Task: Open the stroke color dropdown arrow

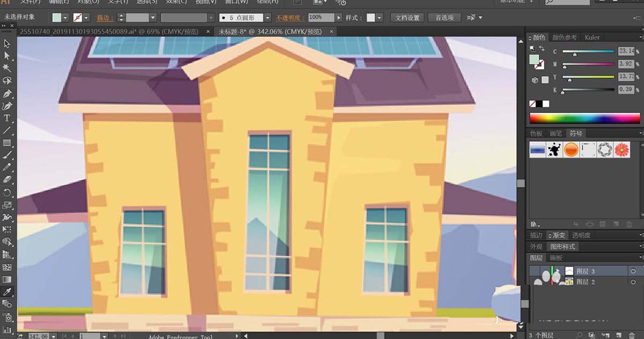Action: pos(86,18)
